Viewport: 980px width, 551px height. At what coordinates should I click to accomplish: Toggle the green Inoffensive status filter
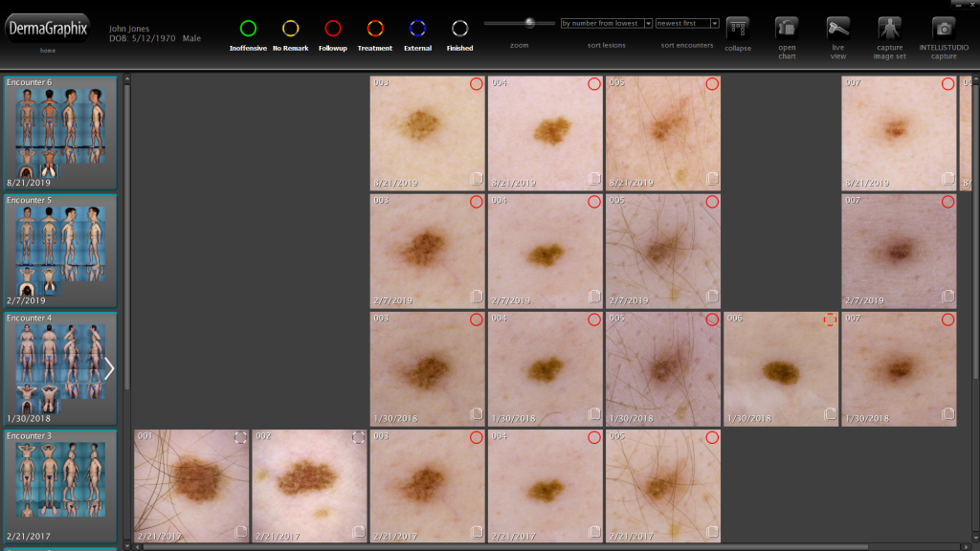[x=248, y=29]
